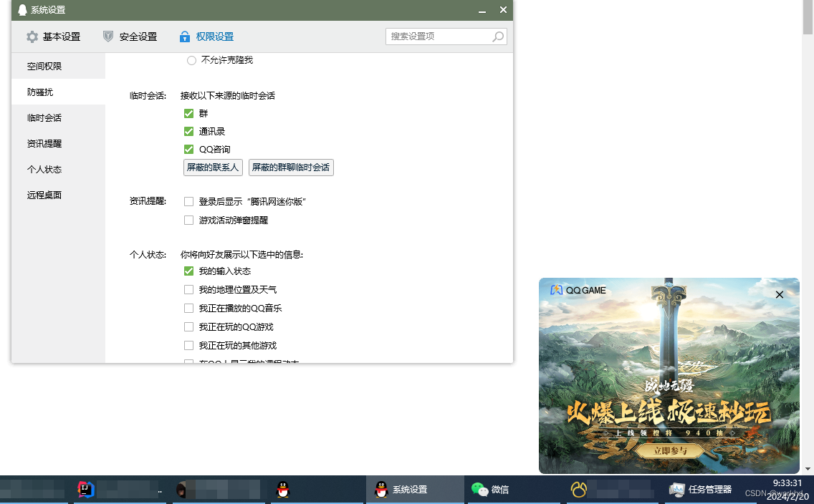
Task: Open IntelliJ IDEA from taskbar
Action: click(x=86, y=489)
